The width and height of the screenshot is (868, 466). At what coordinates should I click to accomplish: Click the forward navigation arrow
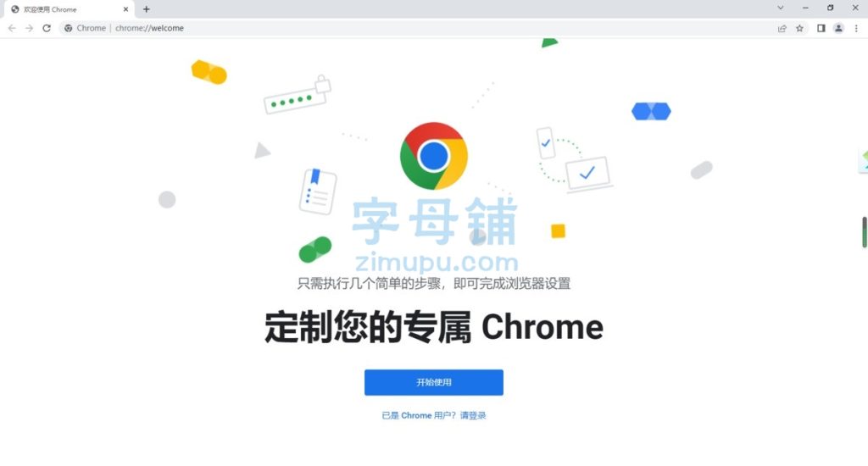(x=30, y=28)
